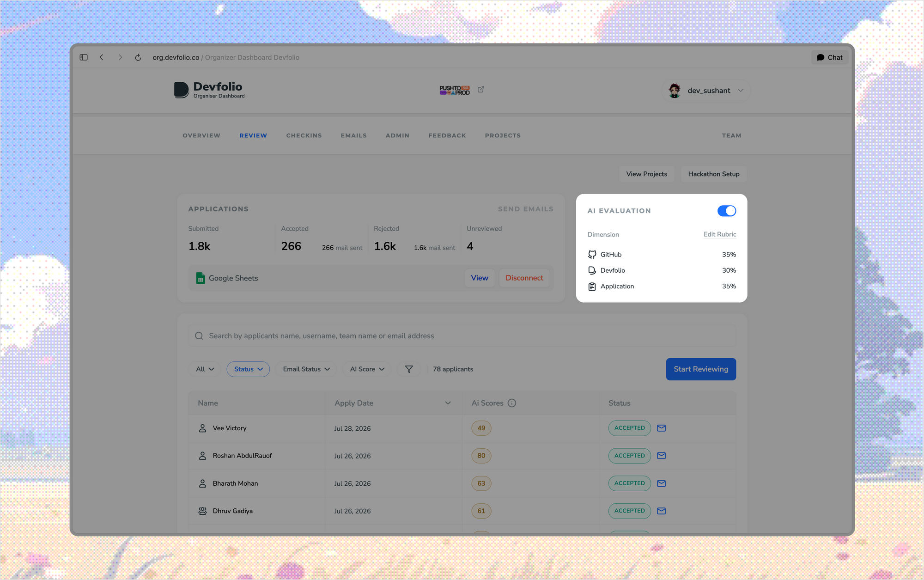This screenshot has width=924, height=580.
Task: Click AI score 80 badge
Action: (x=481, y=456)
